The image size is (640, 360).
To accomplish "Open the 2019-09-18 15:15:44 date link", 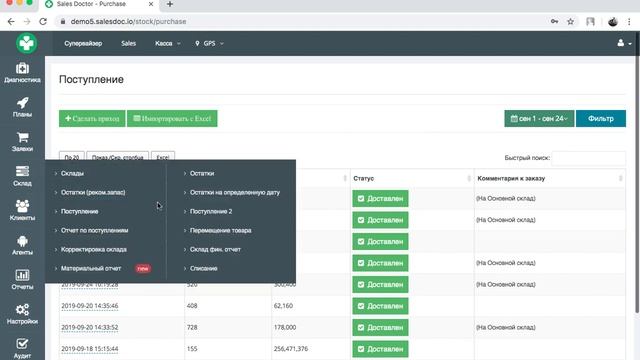I will [90, 349].
